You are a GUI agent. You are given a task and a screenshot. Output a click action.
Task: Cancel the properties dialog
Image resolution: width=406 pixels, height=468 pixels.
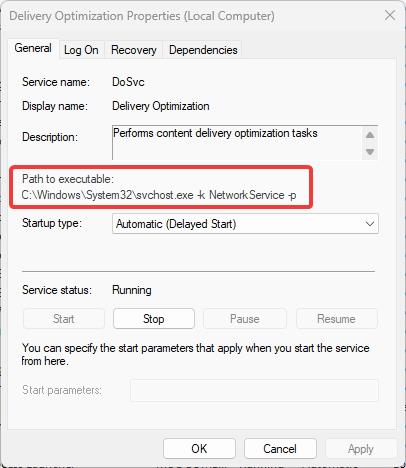pos(280,449)
